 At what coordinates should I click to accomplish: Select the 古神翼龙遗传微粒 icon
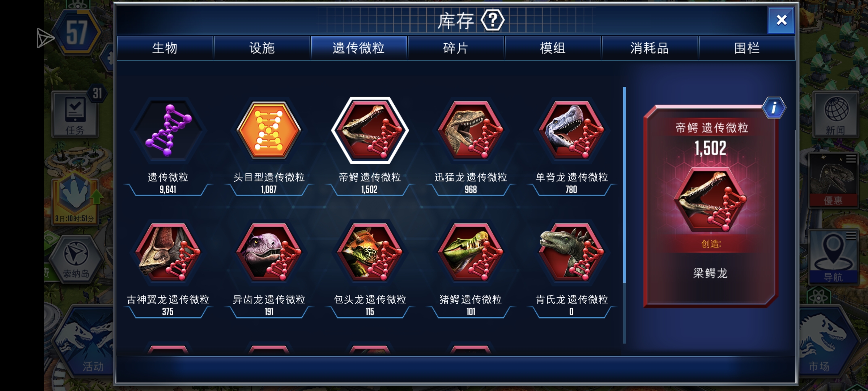pos(168,252)
